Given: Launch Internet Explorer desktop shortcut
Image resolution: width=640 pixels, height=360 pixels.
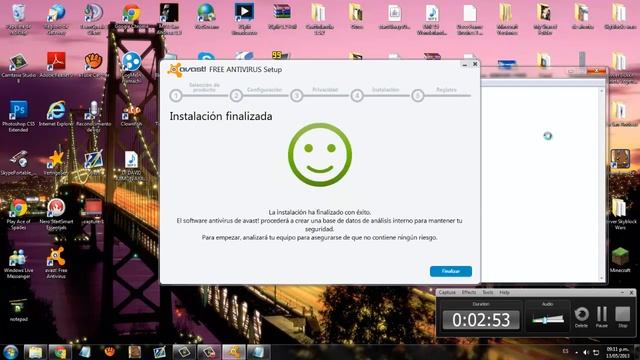Looking at the screenshot, I should coord(56,113).
